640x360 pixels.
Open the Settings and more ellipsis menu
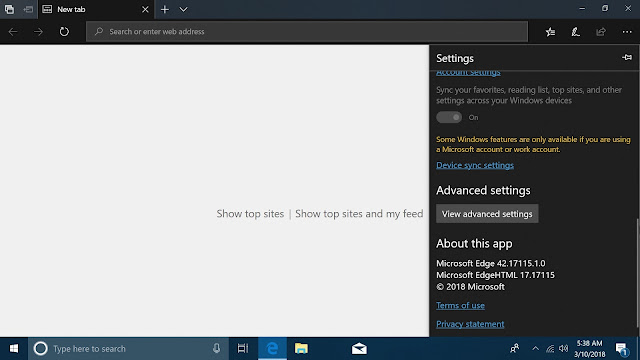(x=627, y=32)
